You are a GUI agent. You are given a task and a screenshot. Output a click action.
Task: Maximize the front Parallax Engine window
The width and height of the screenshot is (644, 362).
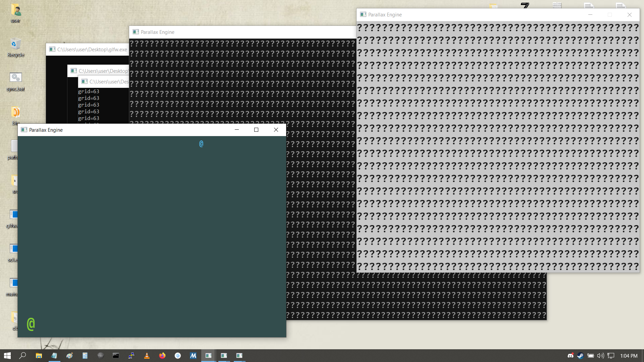(x=256, y=130)
